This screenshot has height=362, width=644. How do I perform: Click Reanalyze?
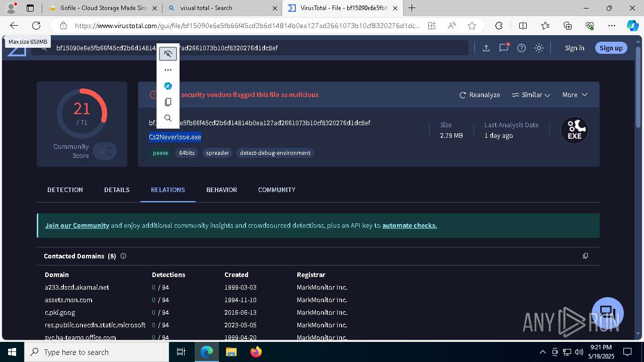(x=479, y=95)
